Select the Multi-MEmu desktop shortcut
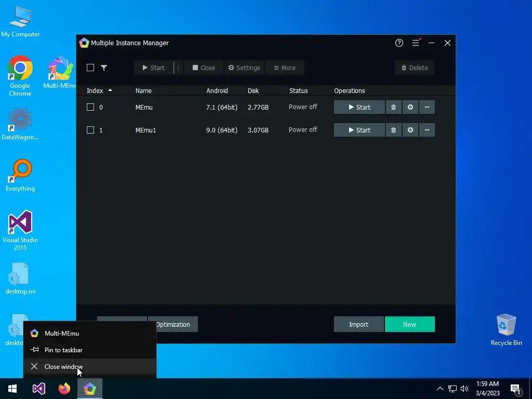 [x=59, y=72]
